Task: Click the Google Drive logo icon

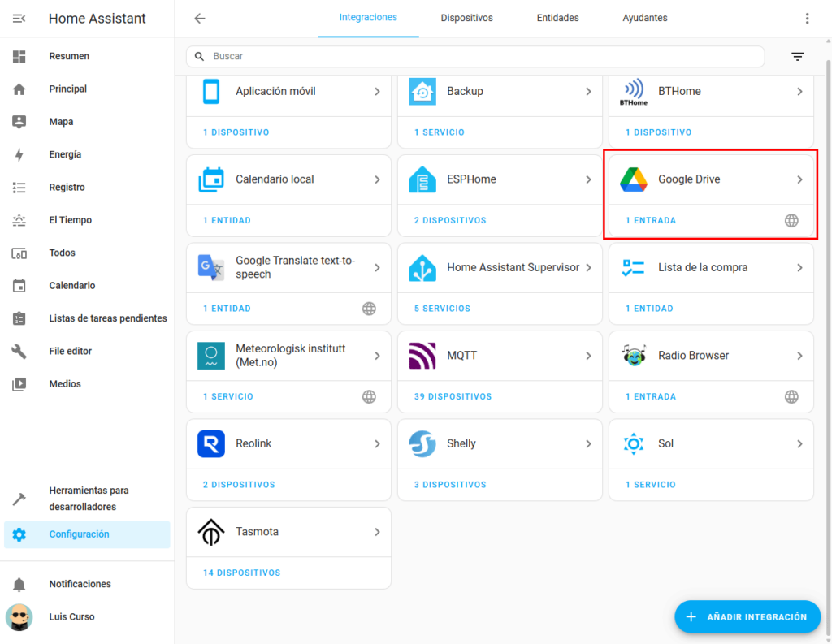Action: click(x=633, y=179)
